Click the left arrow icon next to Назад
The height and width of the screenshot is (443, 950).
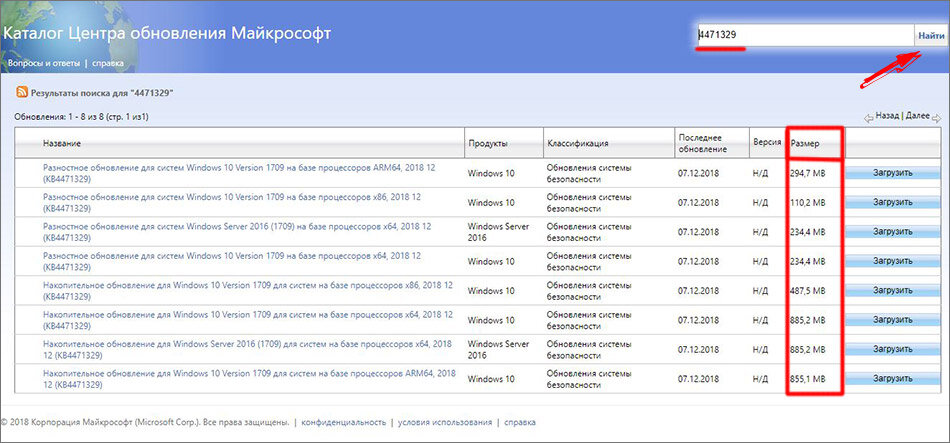coord(868,117)
